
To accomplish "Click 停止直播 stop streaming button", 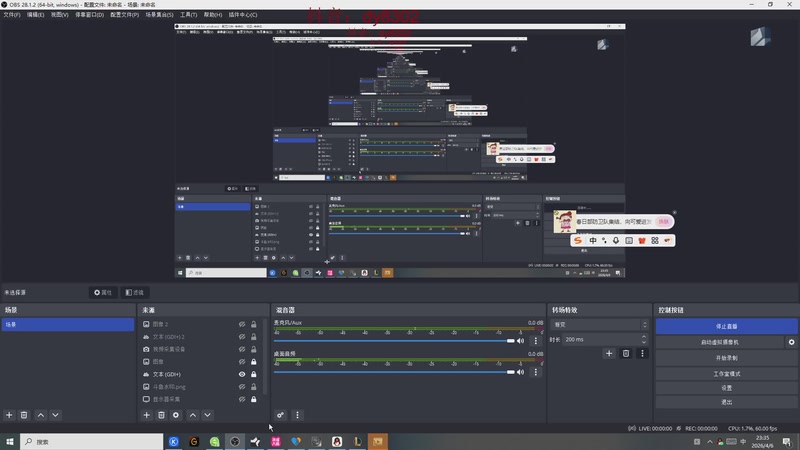I will click(727, 326).
